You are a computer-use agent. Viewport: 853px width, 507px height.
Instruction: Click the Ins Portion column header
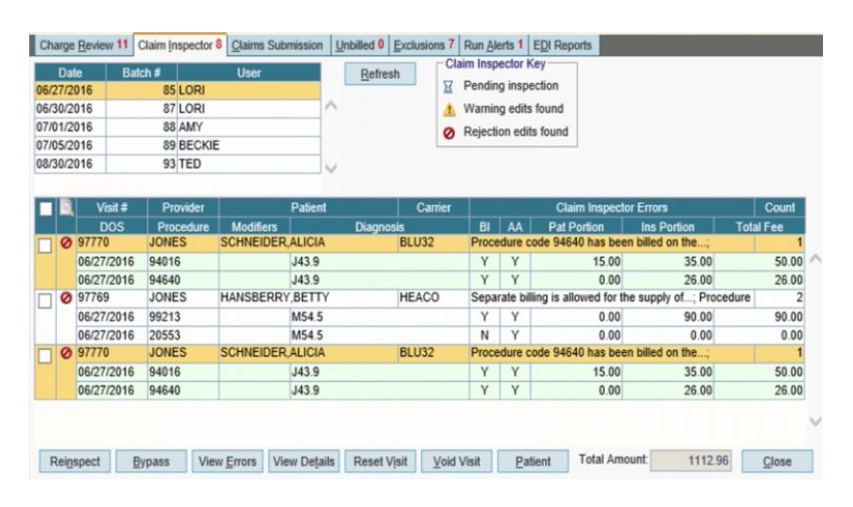point(667,227)
